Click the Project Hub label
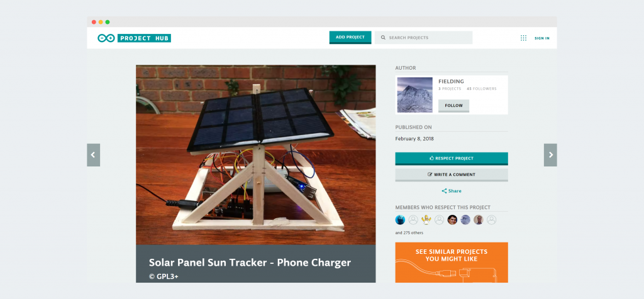The height and width of the screenshot is (299, 644). tap(144, 38)
